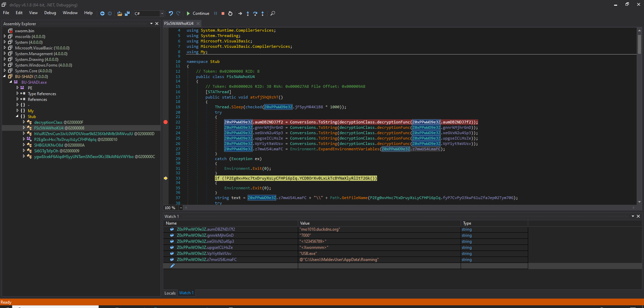The image size is (644, 308).
Task: Close the FSs5WAWhoKU4 document tab
Action: (198, 24)
